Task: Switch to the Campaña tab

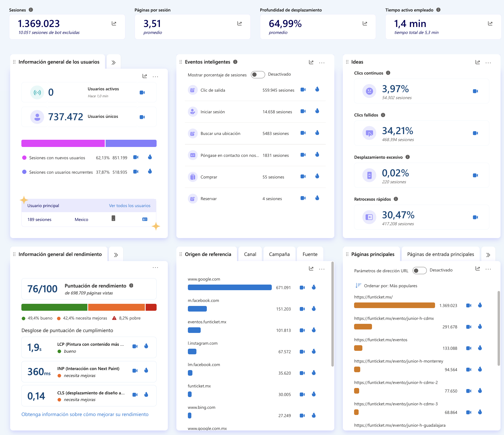Action: coord(279,254)
